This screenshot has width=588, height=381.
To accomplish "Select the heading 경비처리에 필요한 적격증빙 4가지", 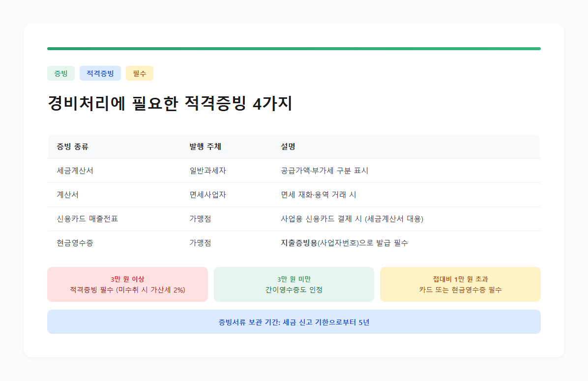I will [x=170, y=103].
